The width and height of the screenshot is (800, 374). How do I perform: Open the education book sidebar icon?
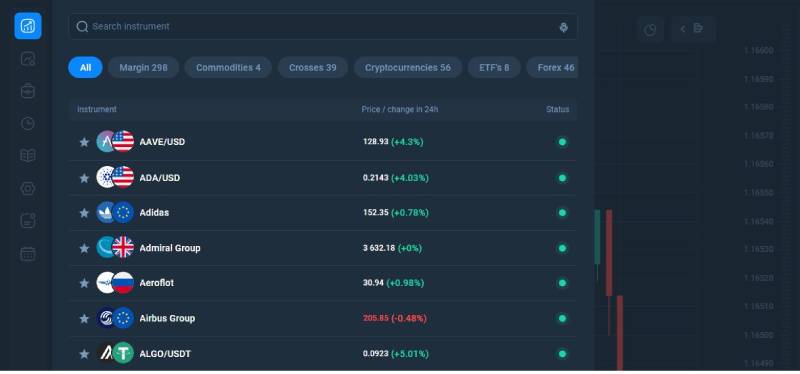tap(28, 156)
